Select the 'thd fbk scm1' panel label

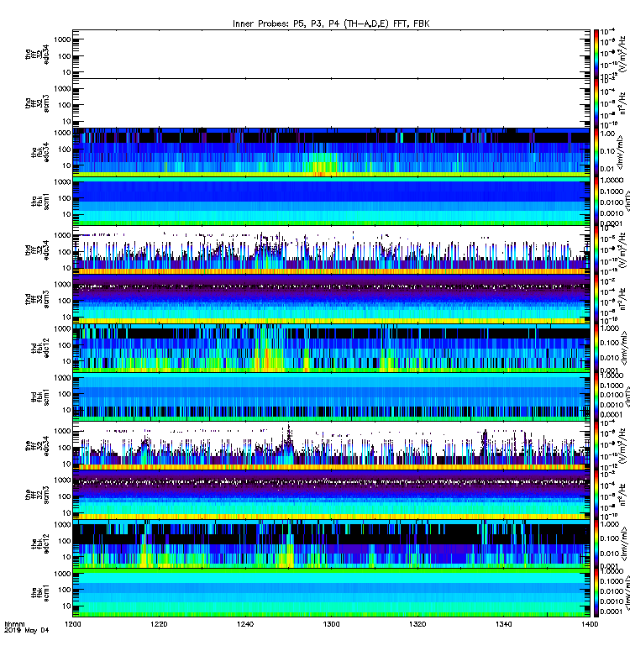tap(40, 396)
